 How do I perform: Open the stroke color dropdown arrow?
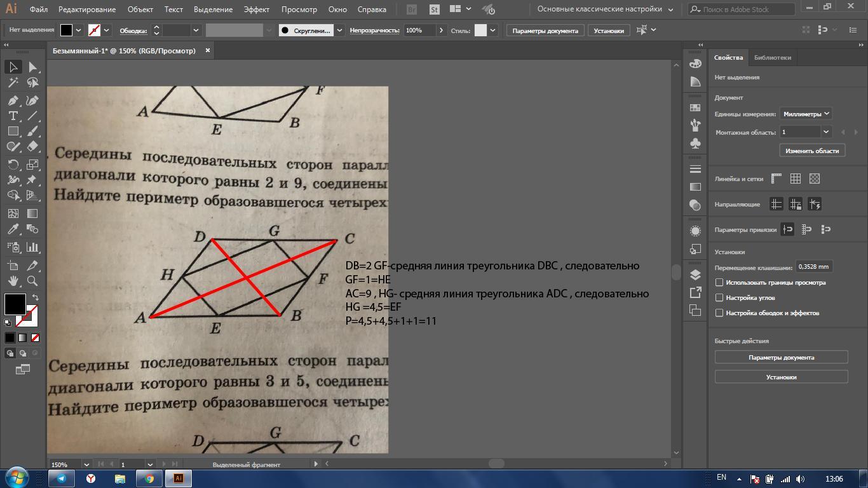107,30
